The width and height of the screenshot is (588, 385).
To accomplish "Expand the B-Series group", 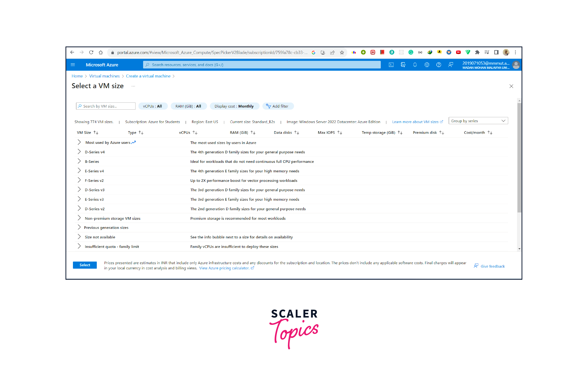I will pyautogui.click(x=79, y=161).
